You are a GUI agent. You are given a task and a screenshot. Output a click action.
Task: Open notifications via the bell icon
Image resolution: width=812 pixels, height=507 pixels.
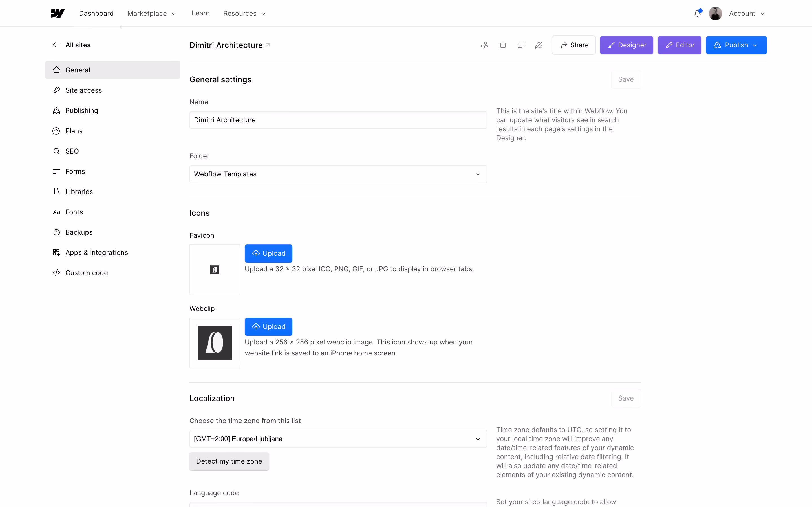[x=697, y=14]
